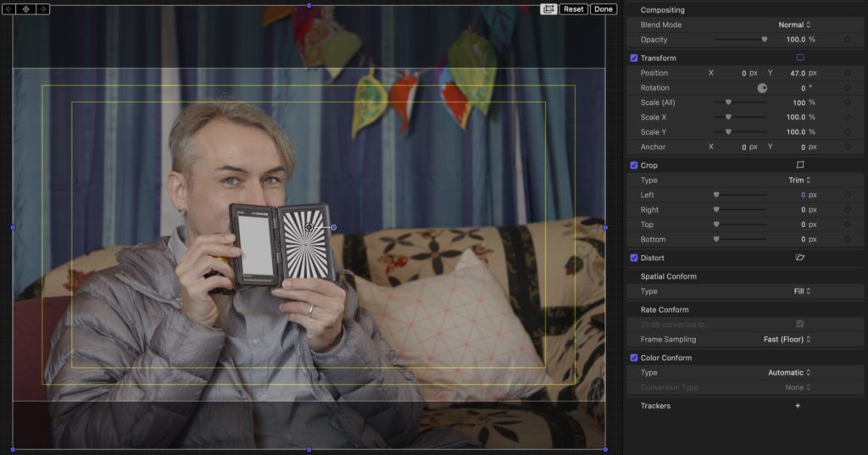The width and height of the screenshot is (868, 455).
Task: Toggle the Color Conform checkbox
Action: (x=634, y=358)
